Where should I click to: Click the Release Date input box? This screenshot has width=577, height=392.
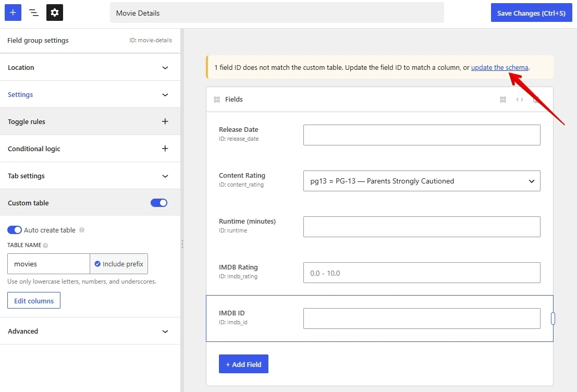click(x=422, y=134)
